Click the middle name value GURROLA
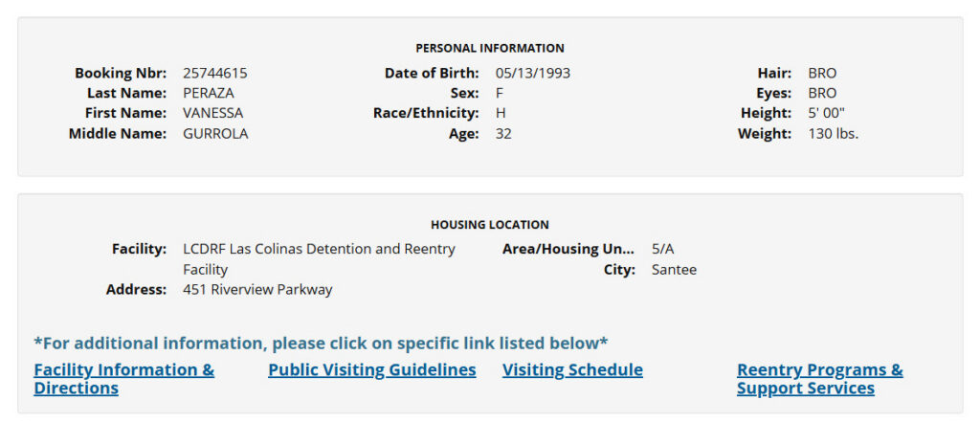The height and width of the screenshot is (422, 980). pyautogui.click(x=215, y=134)
